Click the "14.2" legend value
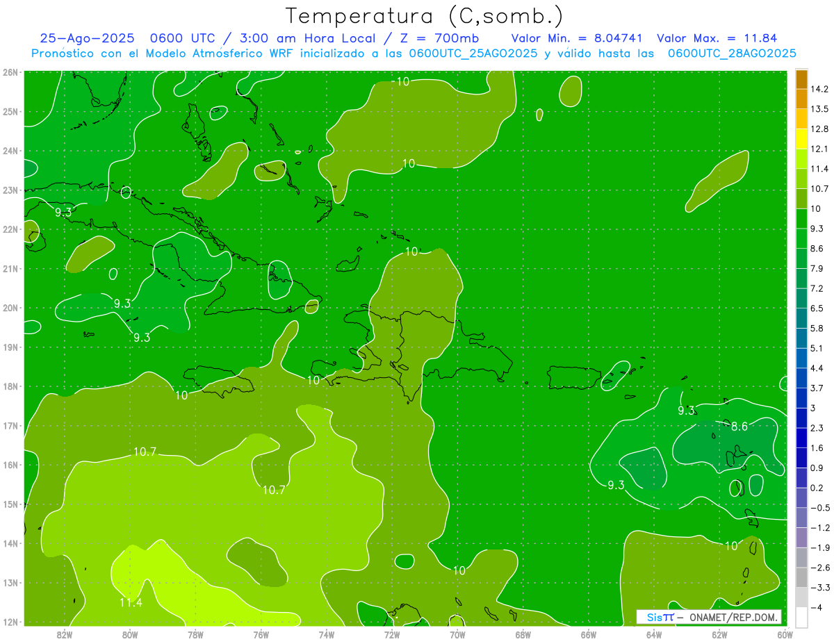Image resolution: width=834 pixels, height=644 pixels. point(820,89)
